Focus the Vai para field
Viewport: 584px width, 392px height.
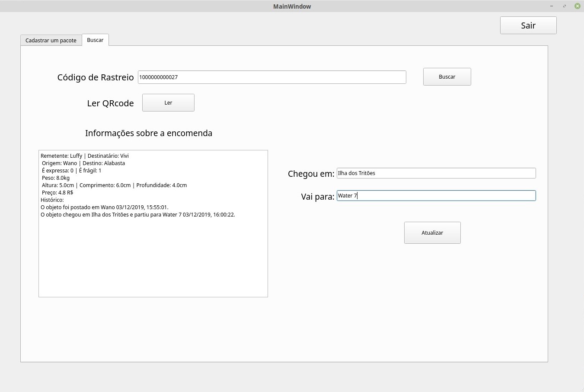(x=436, y=195)
